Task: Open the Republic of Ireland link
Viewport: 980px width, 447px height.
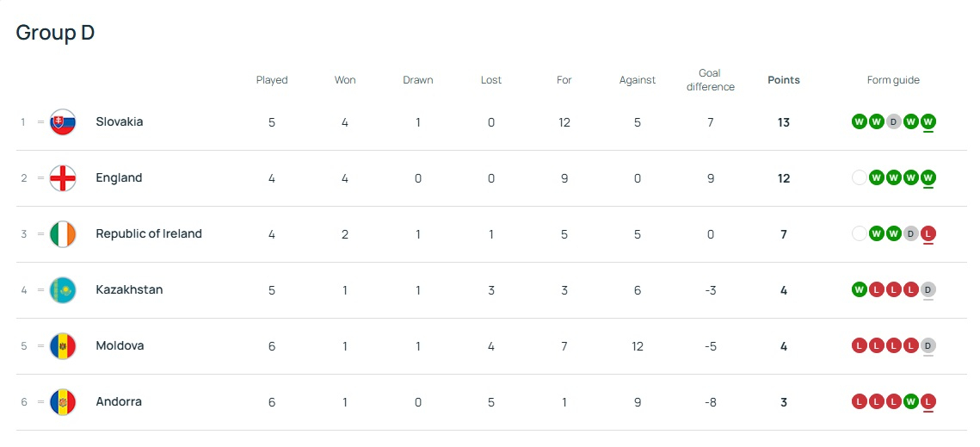Action: coord(149,234)
